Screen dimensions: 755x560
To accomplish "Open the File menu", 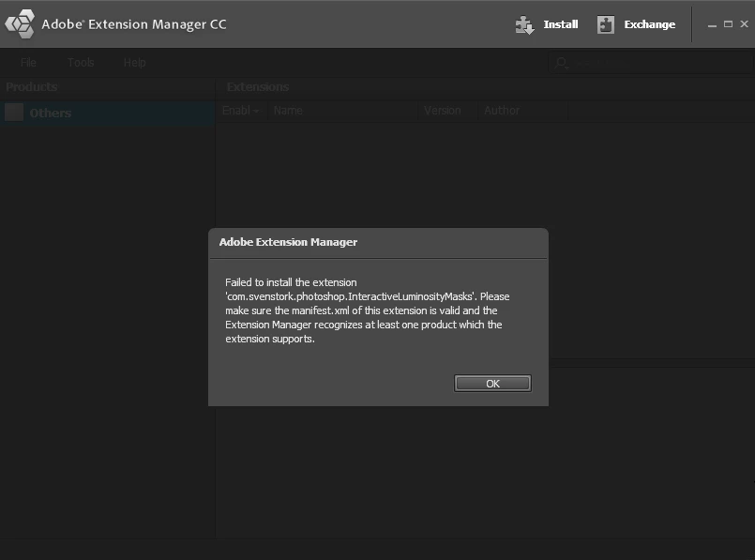I will [28, 63].
